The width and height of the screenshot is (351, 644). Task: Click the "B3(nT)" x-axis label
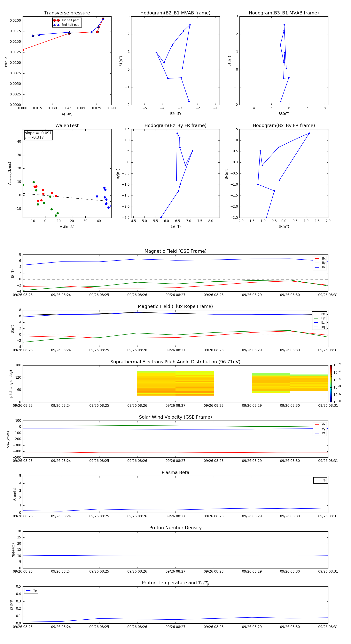pyautogui.click(x=284, y=114)
